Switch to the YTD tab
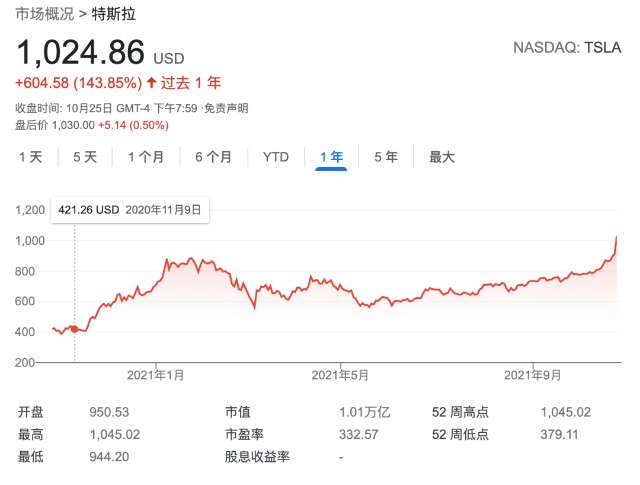Image resolution: width=640 pixels, height=485 pixels. point(276,157)
